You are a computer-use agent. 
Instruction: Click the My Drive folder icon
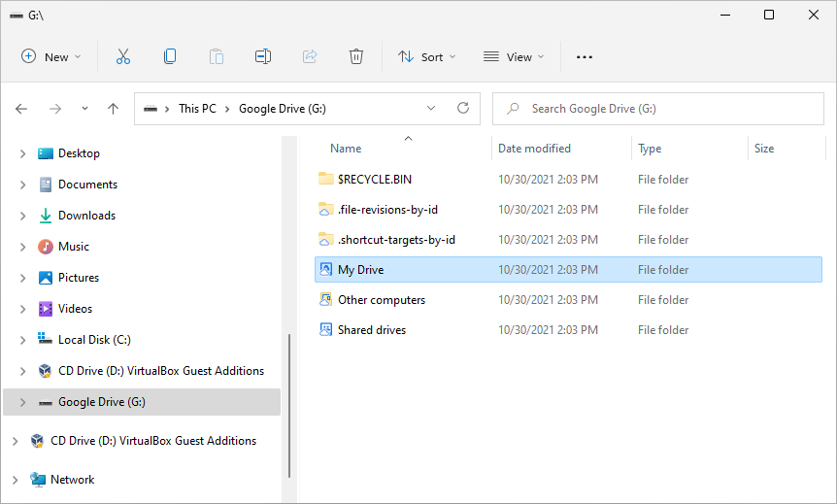tap(325, 270)
